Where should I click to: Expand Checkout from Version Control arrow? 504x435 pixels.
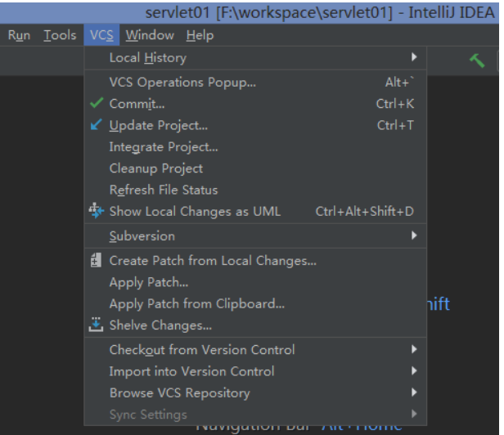(x=414, y=349)
